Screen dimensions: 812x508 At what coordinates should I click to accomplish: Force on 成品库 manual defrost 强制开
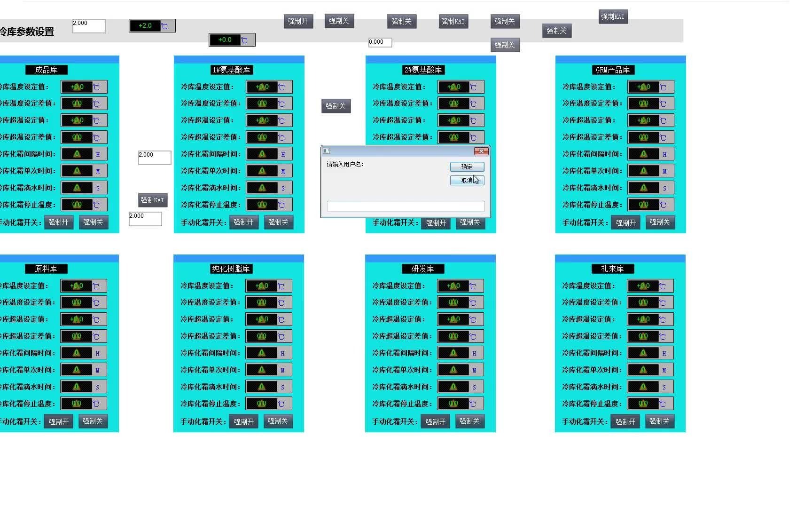click(59, 222)
